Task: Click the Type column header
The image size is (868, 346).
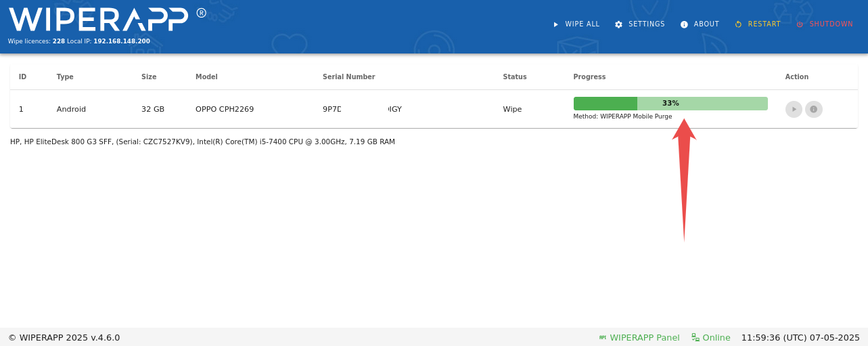Action: tap(65, 77)
